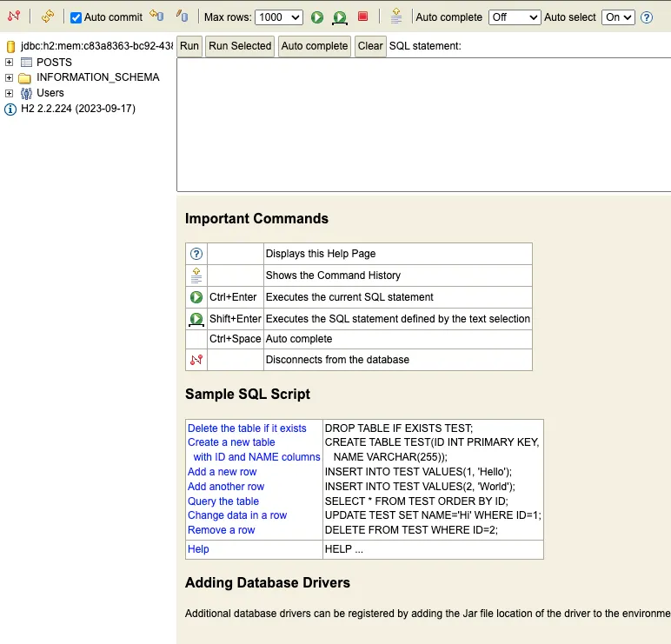Click the history icon in the Important Commands table

(x=196, y=276)
